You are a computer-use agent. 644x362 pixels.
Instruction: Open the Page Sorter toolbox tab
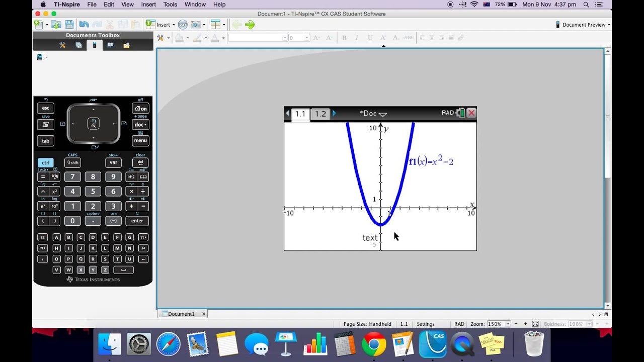click(78, 45)
